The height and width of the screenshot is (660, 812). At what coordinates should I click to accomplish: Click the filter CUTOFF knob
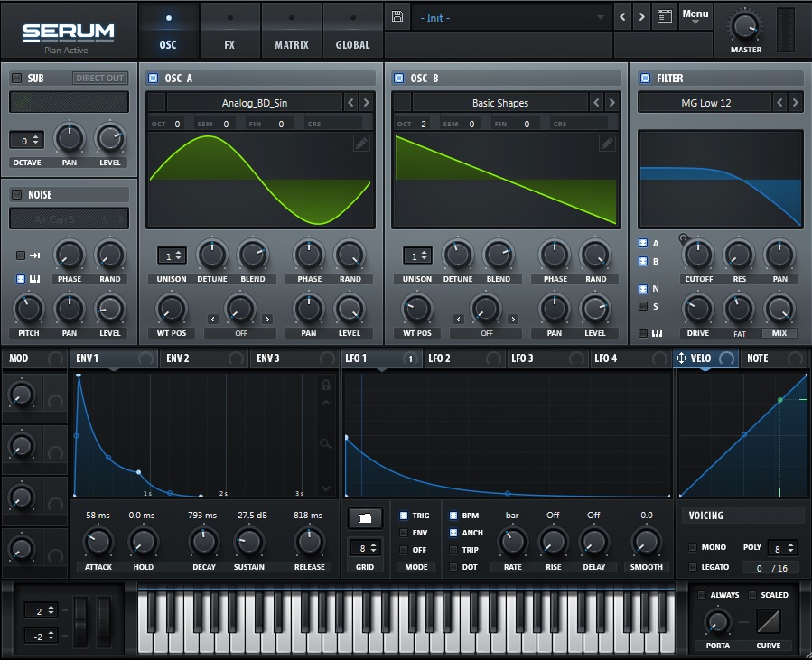[x=697, y=255]
